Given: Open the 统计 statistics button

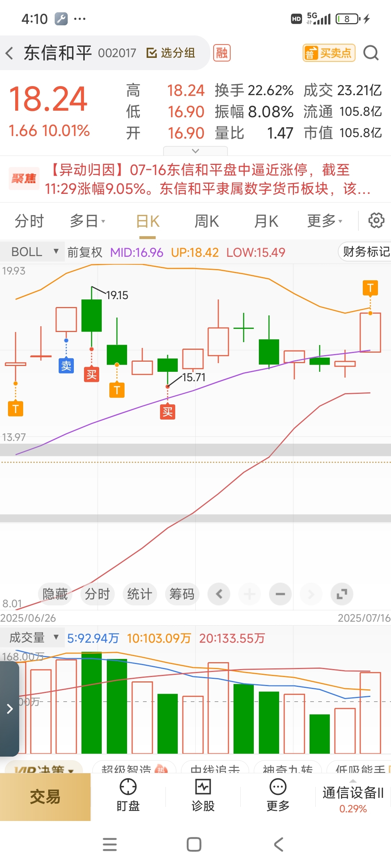Looking at the screenshot, I should coord(140,594).
